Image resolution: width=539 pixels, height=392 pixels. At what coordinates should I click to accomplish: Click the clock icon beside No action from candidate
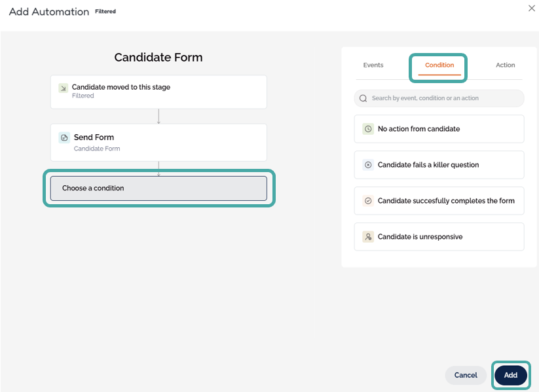pos(368,129)
